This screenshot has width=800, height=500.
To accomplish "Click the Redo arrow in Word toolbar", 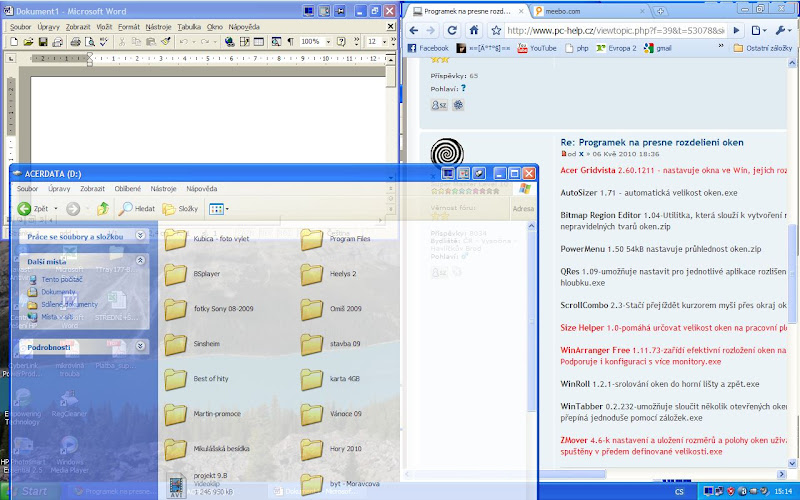I will pos(205,42).
